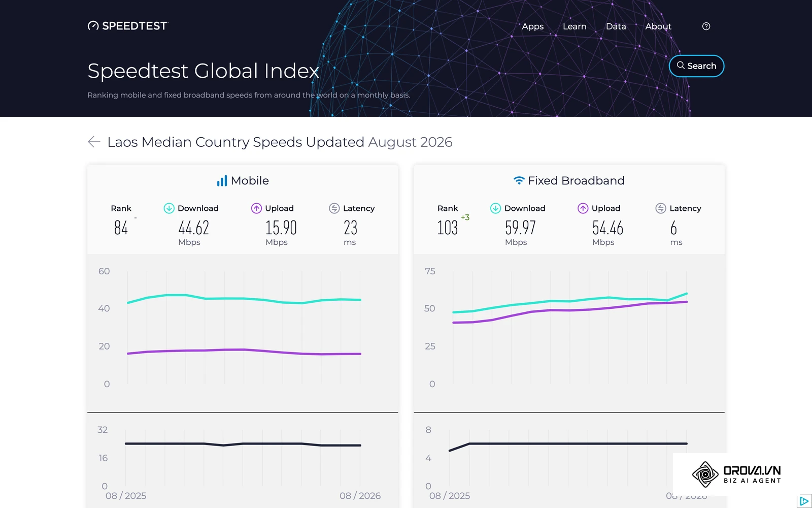Go back using the left arrow
Screen dimensions: 812x508
[x=94, y=142]
